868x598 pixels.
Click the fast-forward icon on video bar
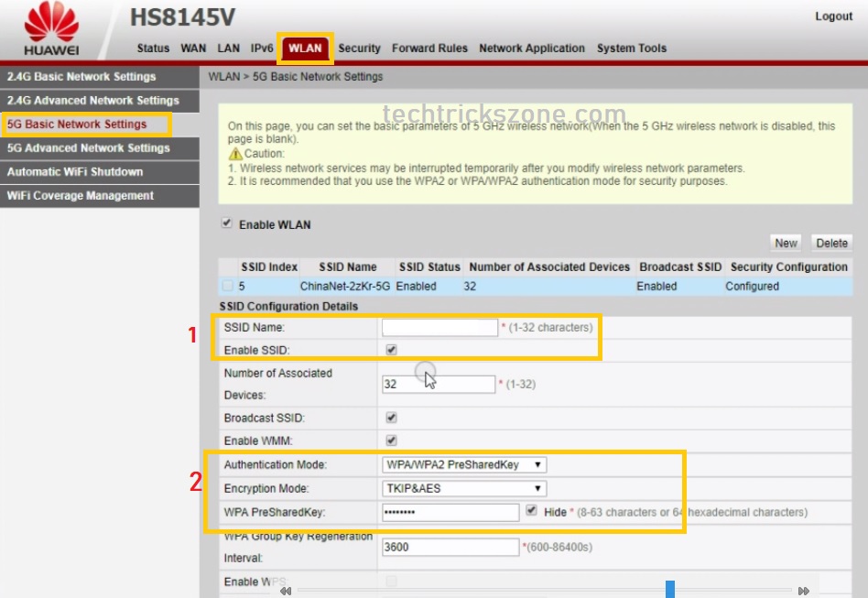point(804,591)
